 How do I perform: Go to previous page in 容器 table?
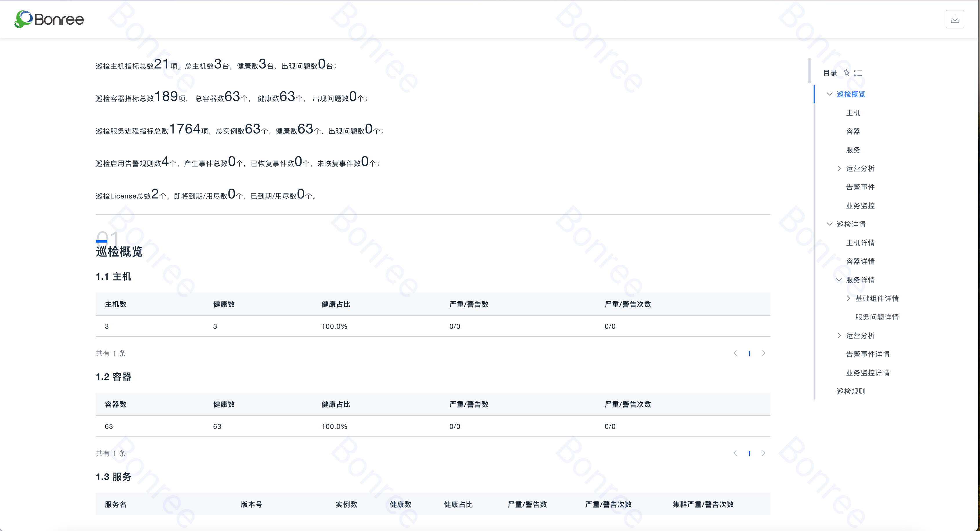pos(735,453)
